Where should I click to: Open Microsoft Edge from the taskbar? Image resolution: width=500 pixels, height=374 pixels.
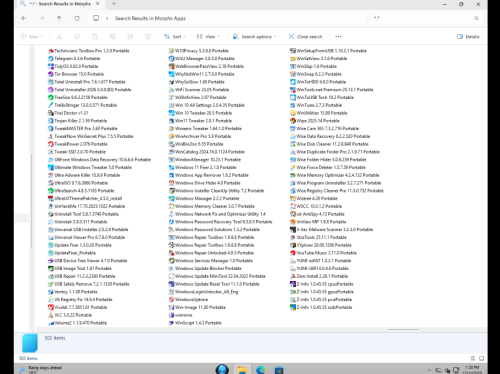point(260,370)
